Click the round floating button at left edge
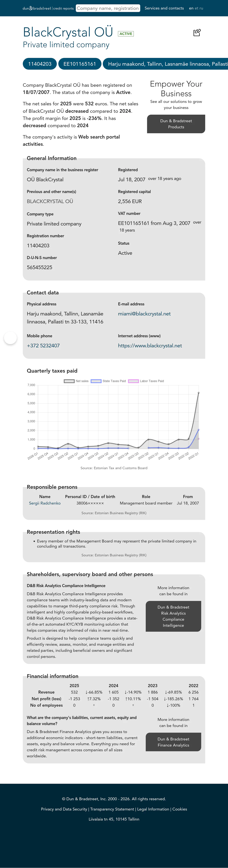This screenshot has width=228, height=868. point(10,338)
